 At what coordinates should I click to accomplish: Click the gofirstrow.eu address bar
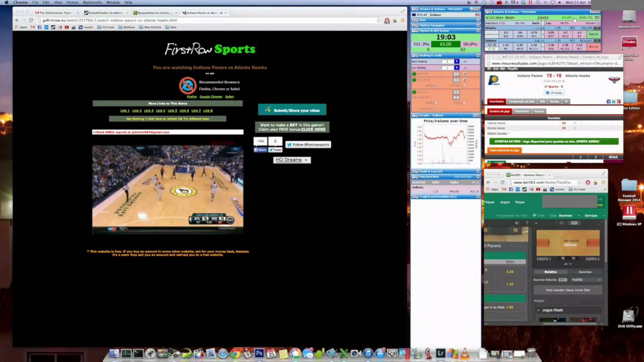pyautogui.click(x=206, y=20)
